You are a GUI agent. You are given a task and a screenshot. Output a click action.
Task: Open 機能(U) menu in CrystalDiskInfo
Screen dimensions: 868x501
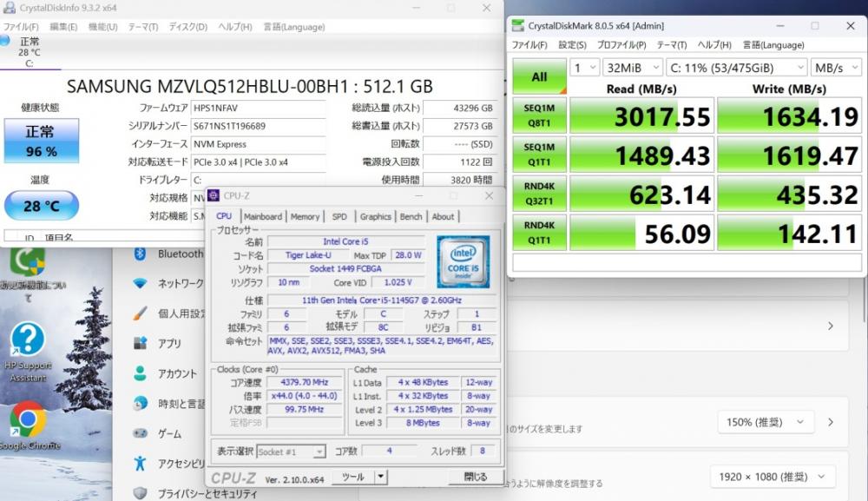102,27
